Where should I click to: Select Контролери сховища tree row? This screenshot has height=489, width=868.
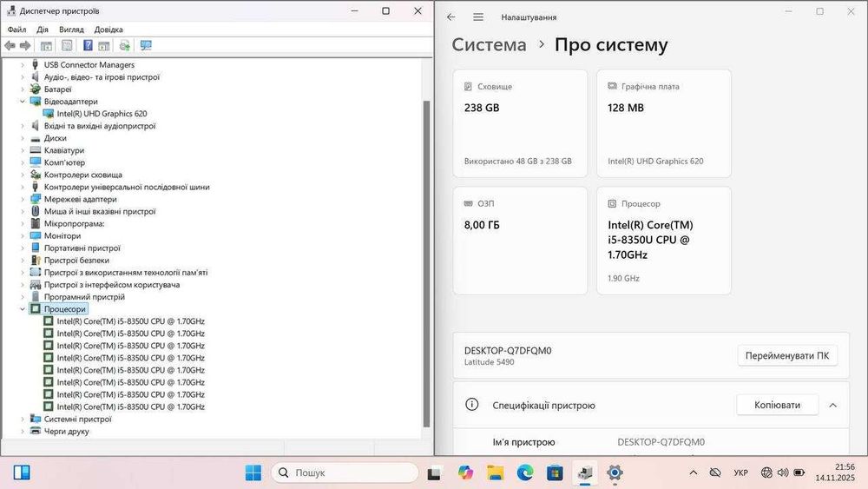tap(83, 175)
